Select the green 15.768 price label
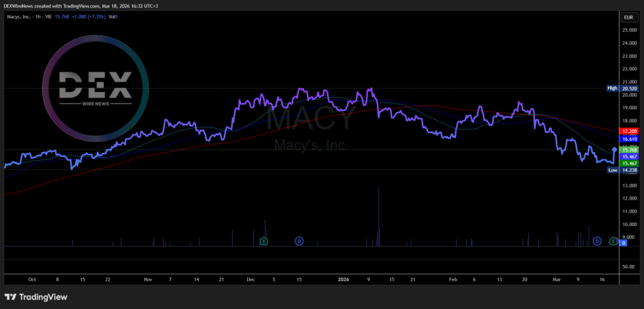This screenshot has height=309, width=644. 630,150
